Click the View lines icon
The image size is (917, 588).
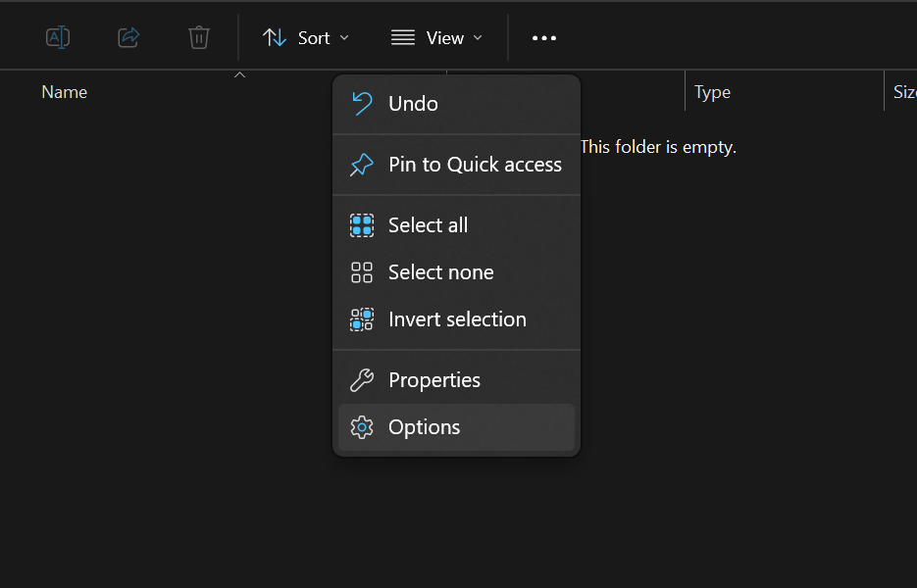[x=403, y=38]
